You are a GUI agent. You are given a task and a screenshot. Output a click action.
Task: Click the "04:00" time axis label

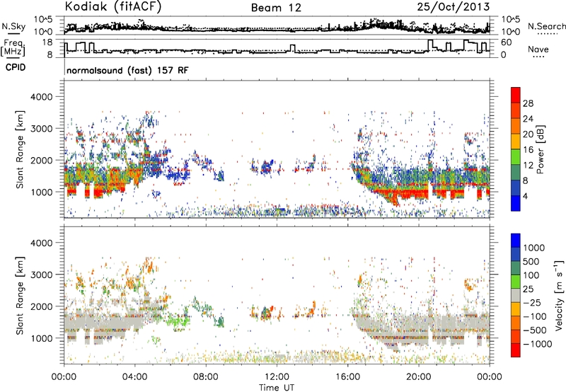135,377
